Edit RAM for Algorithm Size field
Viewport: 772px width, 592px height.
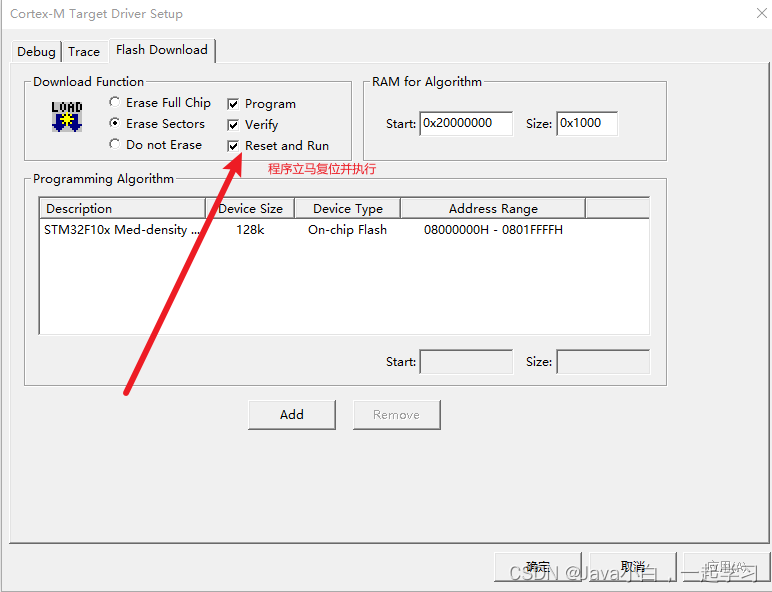click(x=587, y=123)
